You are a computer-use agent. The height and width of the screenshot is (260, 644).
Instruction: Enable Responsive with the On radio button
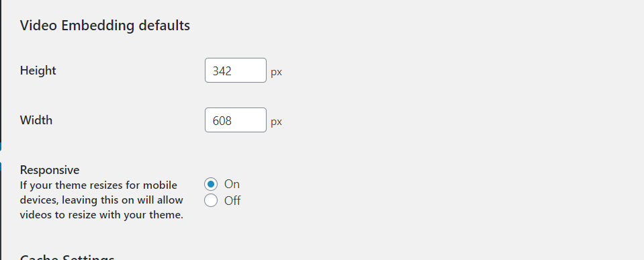(211, 184)
